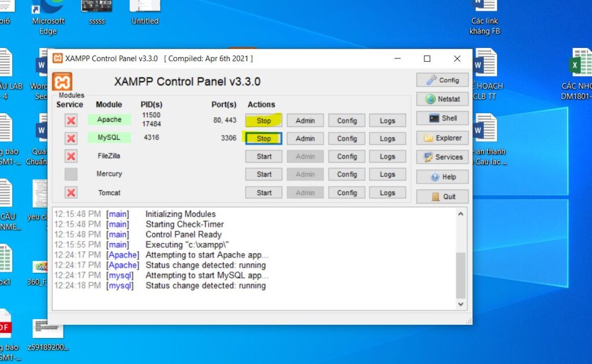Stop the Apache module

(x=264, y=121)
